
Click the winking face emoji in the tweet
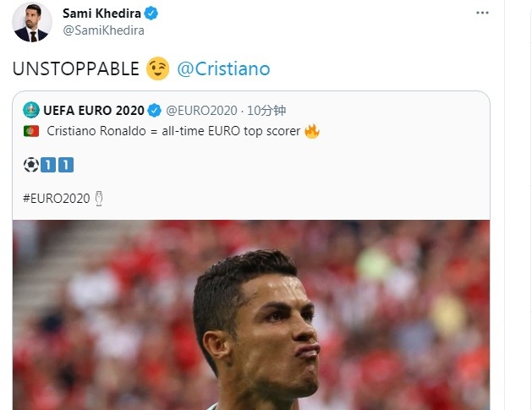click(x=158, y=68)
